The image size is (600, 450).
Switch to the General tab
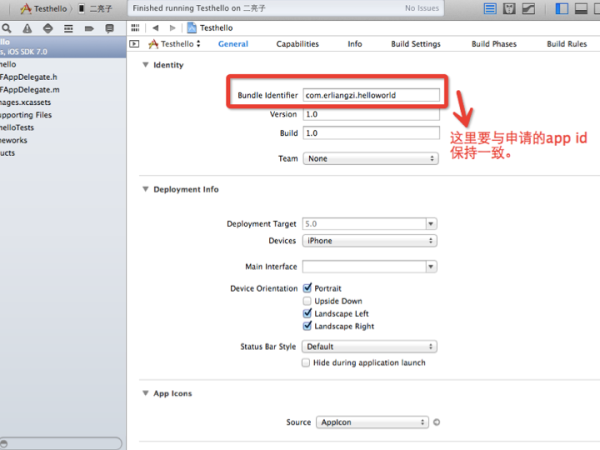pyautogui.click(x=233, y=44)
